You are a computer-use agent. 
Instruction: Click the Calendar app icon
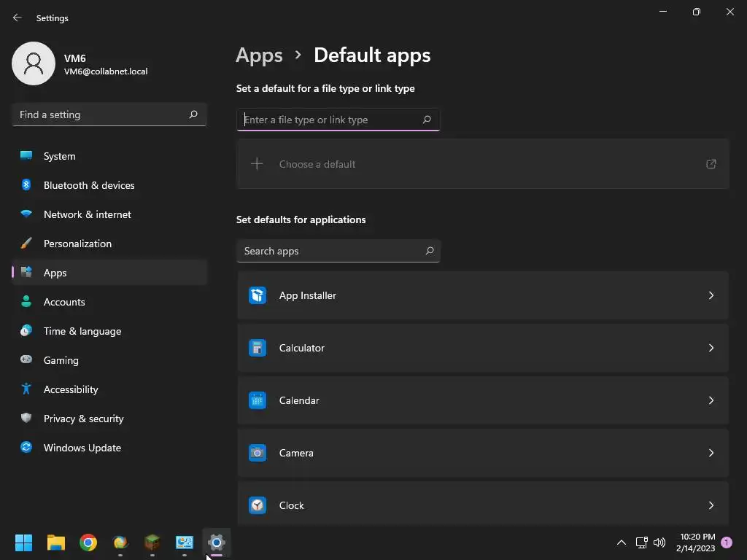(x=258, y=400)
